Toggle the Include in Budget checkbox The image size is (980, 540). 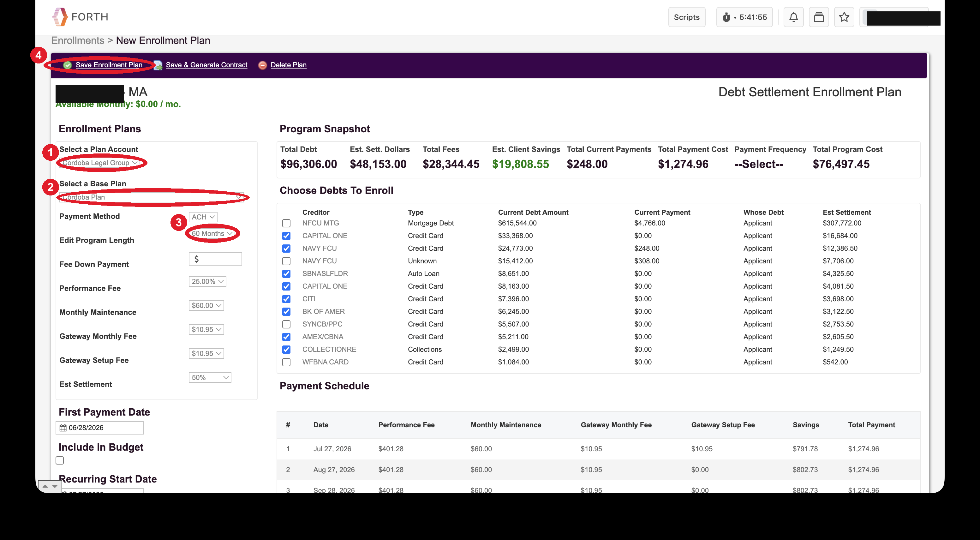pos(60,460)
